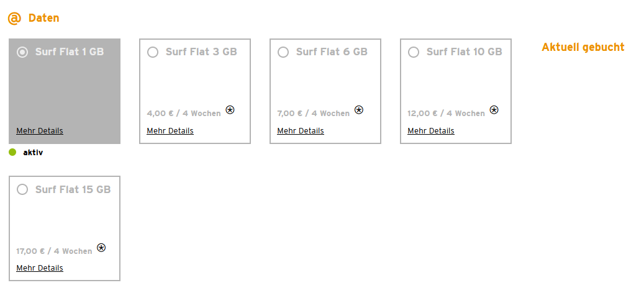Image resolution: width=644 pixels, height=293 pixels.
Task: Click the star icon next to 7,00 € price
Action: pyautogui.click(x=359, y=110)
